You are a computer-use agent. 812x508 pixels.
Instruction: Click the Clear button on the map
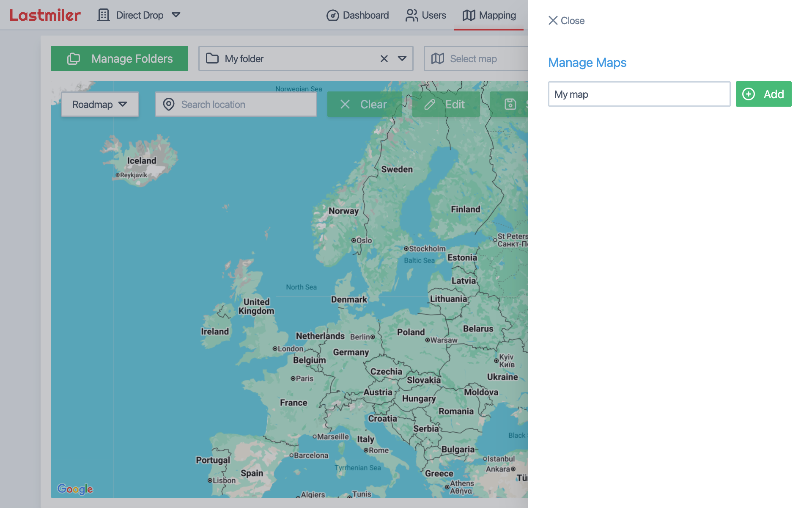[365, 104]
